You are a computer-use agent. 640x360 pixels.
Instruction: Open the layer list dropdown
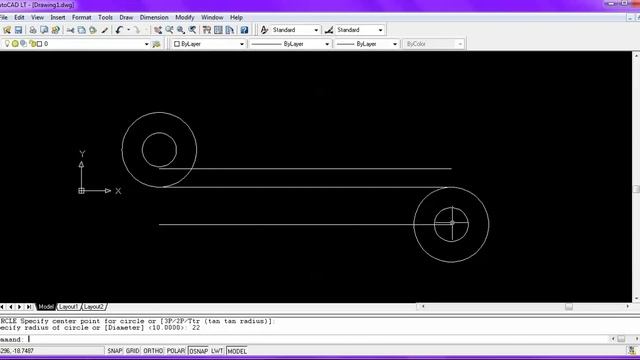pos(147,44)
